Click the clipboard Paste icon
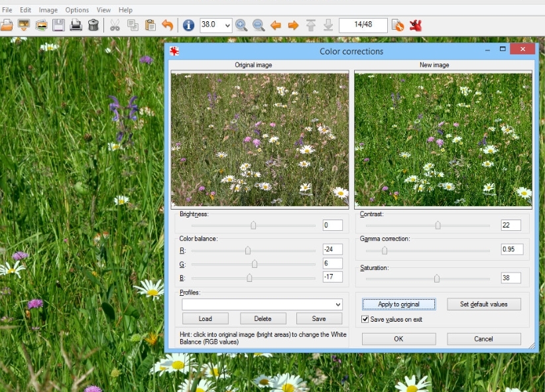The height and width of the screenshot is (392, 545). (150, 25)
